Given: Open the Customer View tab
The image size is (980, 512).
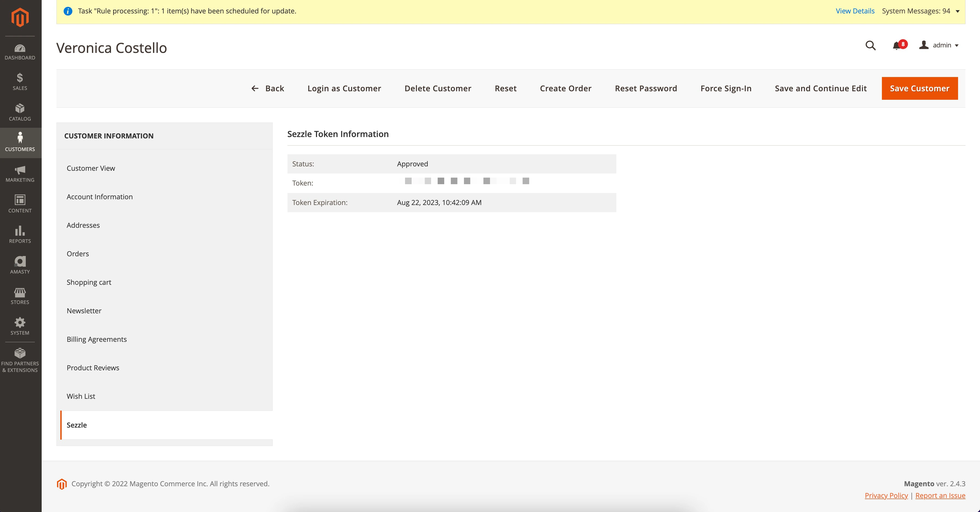Looking at the screenshot, I should coord(167,168).
